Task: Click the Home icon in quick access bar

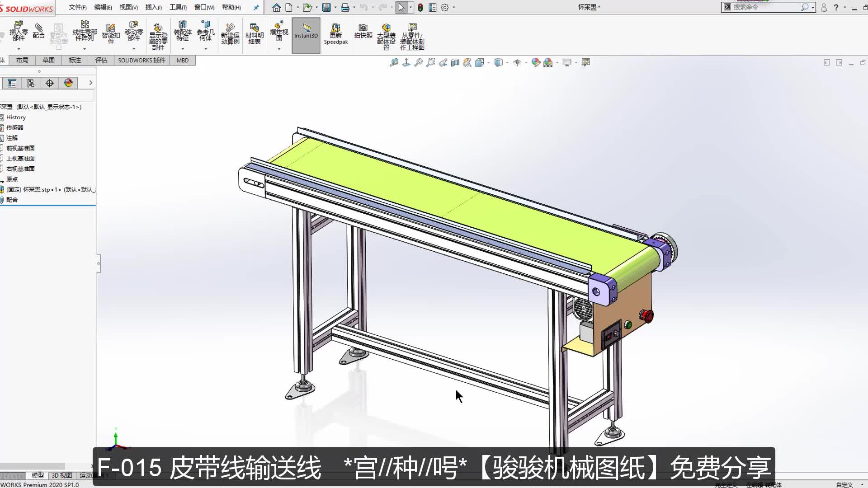Action: coord(276,7)
